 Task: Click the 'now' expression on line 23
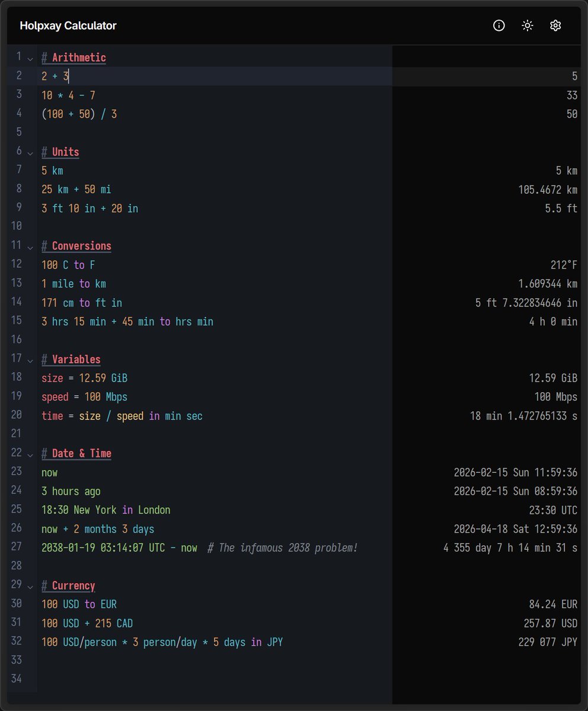tap(50, 473)
